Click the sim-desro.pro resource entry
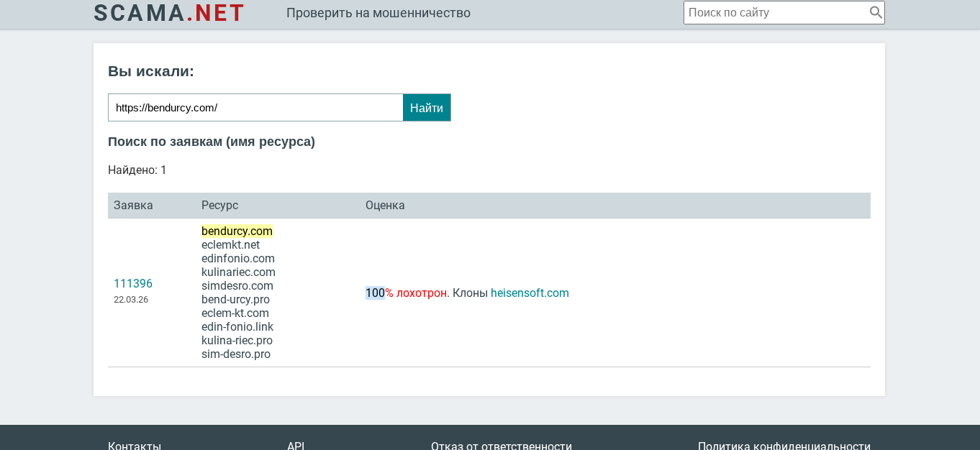Image resolution: width=980 pixels, height=450 pixels. tap(236, 354)
